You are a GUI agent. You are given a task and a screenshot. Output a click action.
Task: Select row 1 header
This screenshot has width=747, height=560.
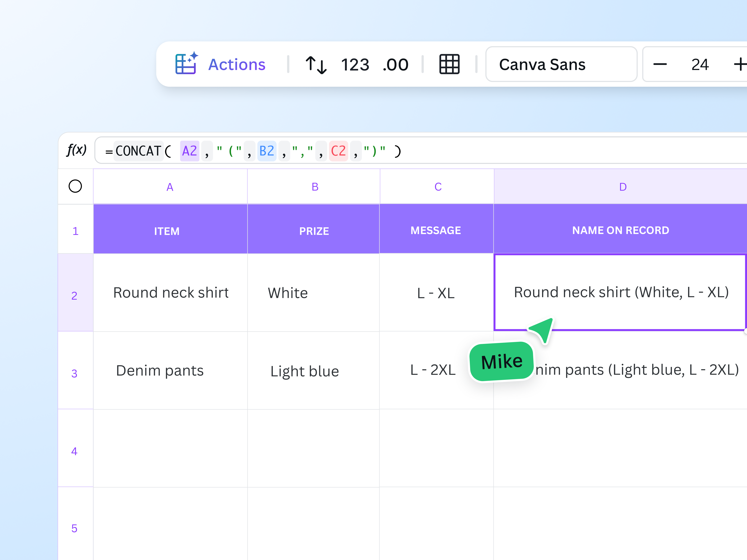76,229
